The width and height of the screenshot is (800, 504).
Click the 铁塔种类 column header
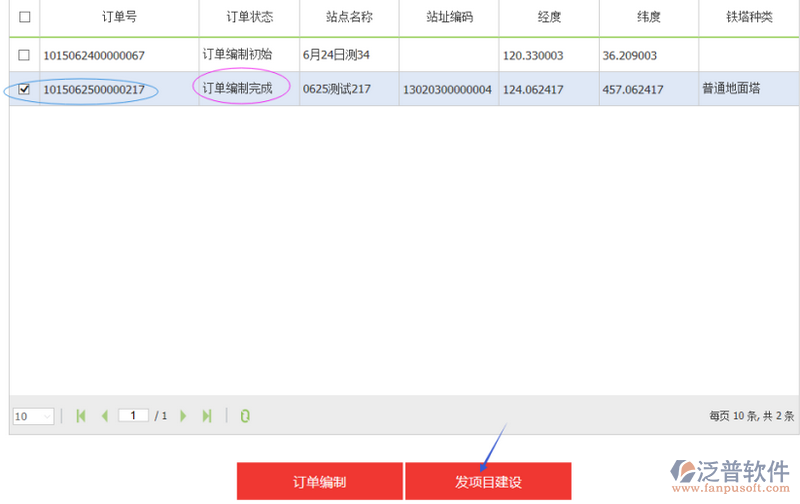point(749,18)
